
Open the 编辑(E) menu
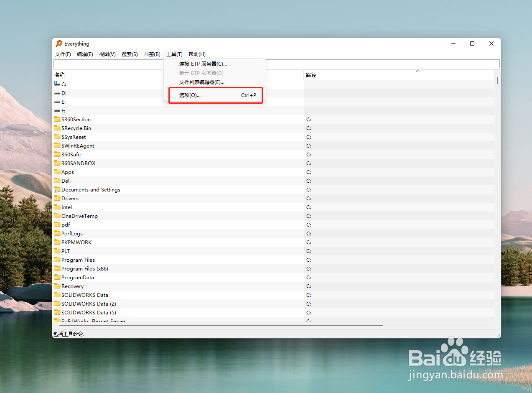tap(85, 54)
